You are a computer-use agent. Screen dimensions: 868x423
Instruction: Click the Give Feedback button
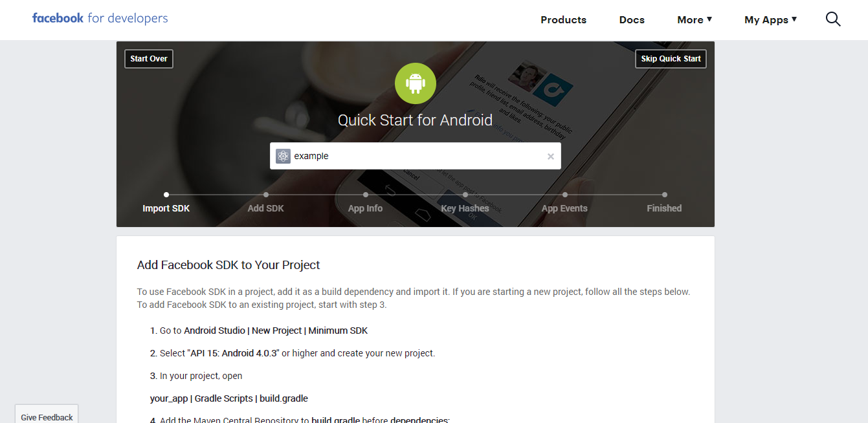click(47, 415)
